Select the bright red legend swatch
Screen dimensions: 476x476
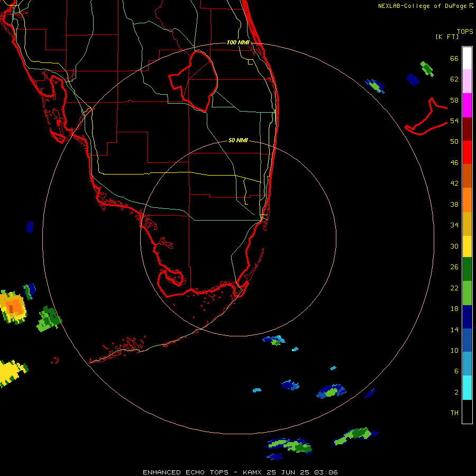coord(467,152)
